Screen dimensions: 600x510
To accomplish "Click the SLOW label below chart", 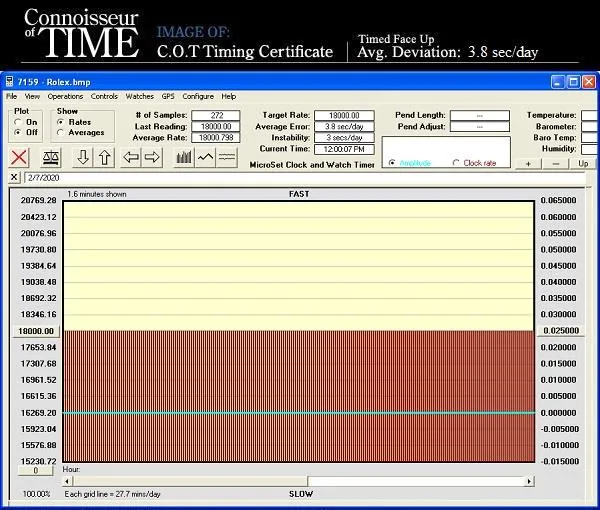I will point(301,494).
